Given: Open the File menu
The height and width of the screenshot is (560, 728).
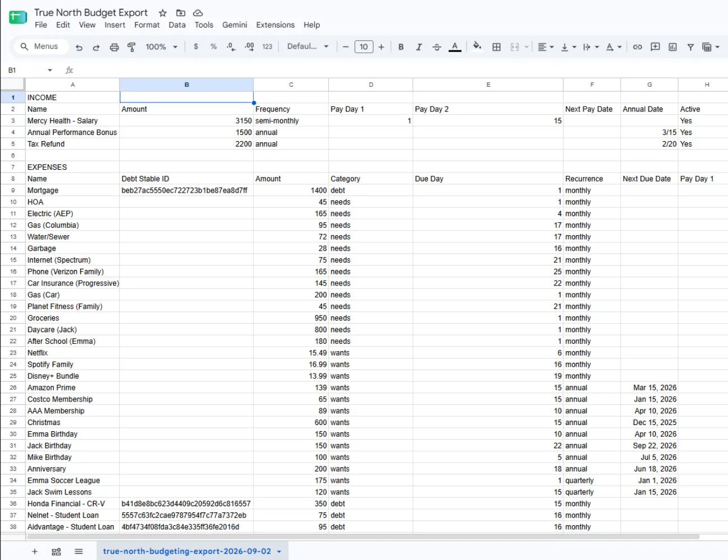Looking at the screenshot, I should [x=41, y=25].
